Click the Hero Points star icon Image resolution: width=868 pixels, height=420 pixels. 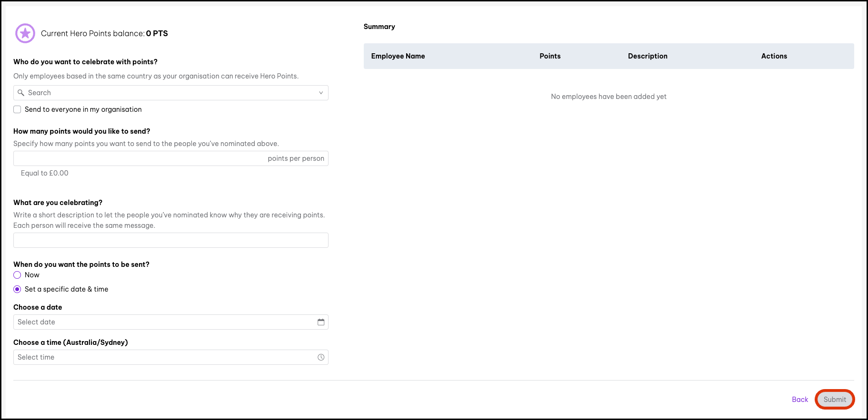coord(25,33)
